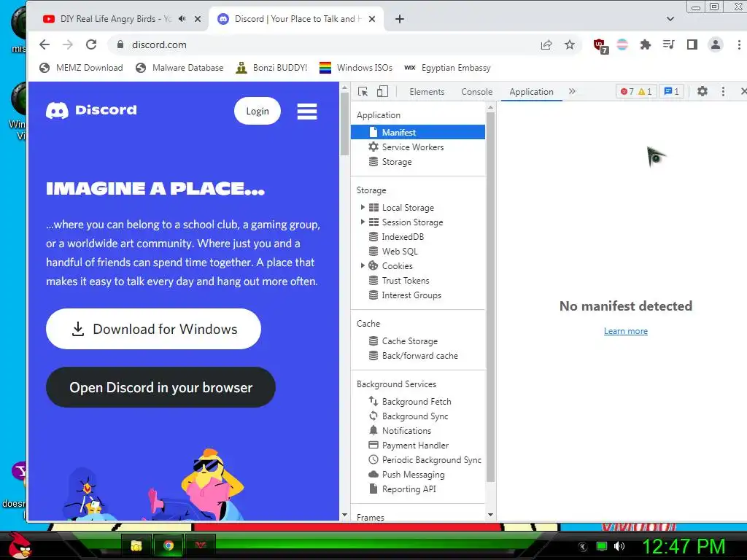Switch to the Console tab
Screen dimensions: 747x560
click(x=476, y=91)
